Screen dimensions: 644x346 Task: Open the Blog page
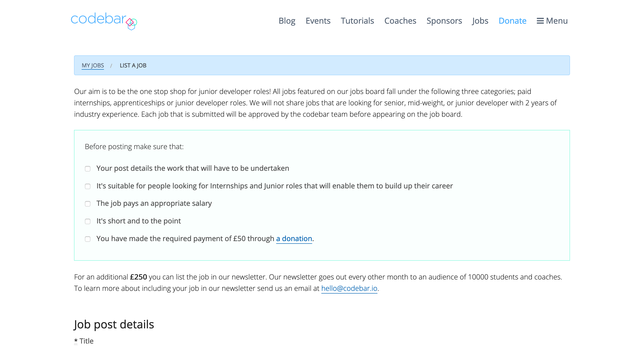pos(287,21)
